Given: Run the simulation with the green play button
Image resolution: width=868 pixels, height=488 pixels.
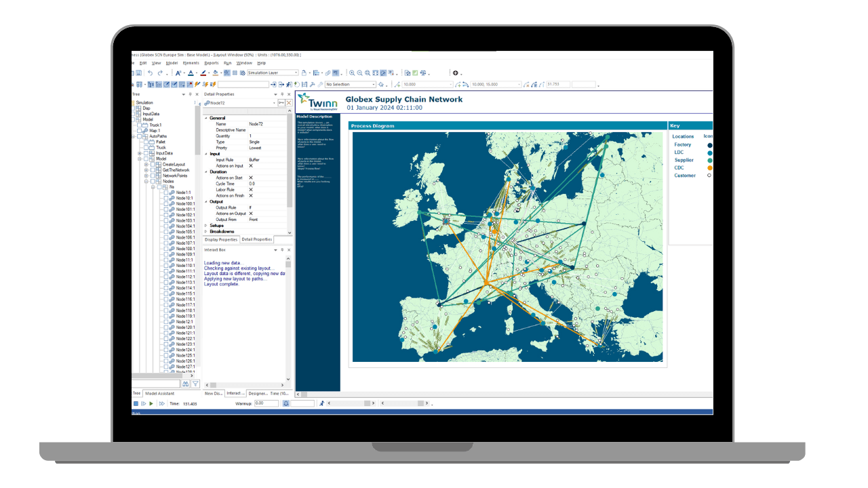Looking at the screenshot, I should (x=151, y=403).
